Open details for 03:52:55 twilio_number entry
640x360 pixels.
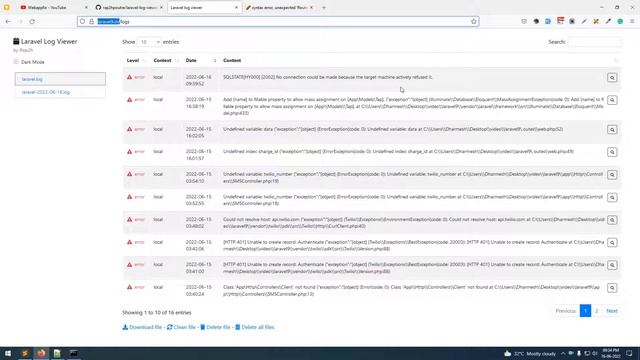point(612,198)
